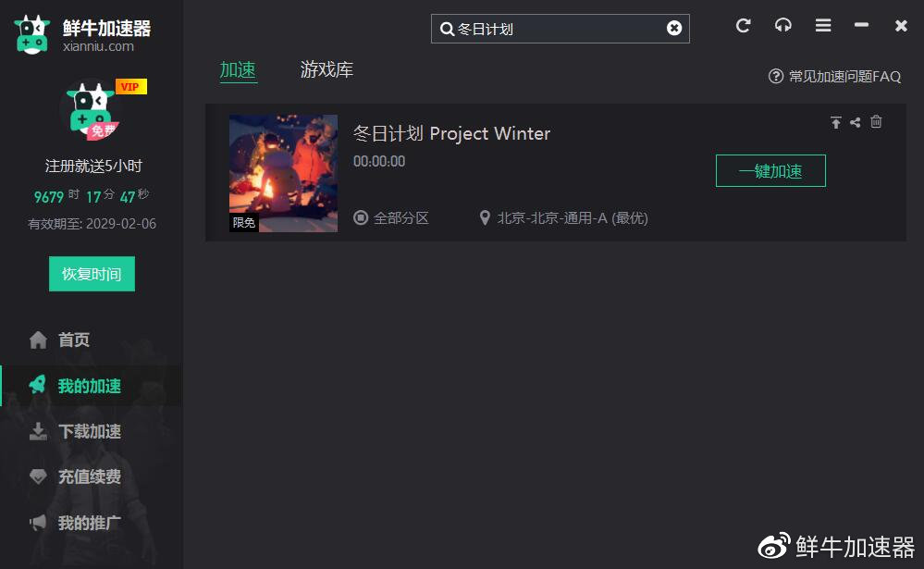Click the 一键加速 button

pyautogui.click(x=770, y=171)
